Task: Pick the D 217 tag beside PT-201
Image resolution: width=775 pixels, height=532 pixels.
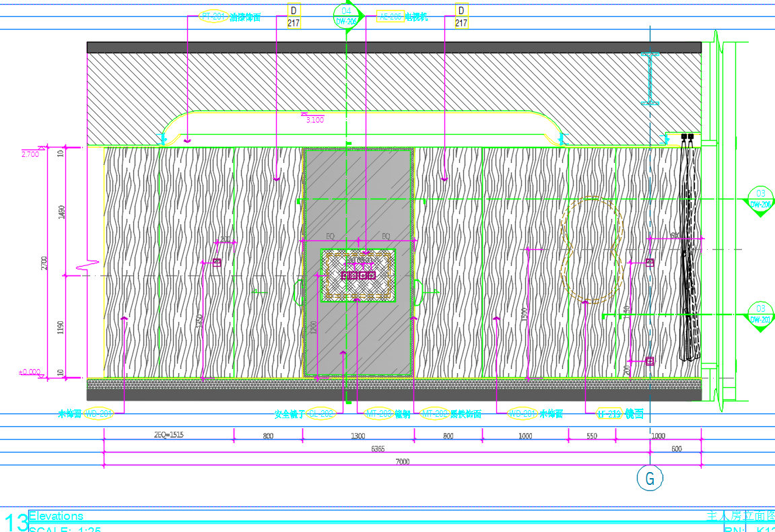Action: 294,16
